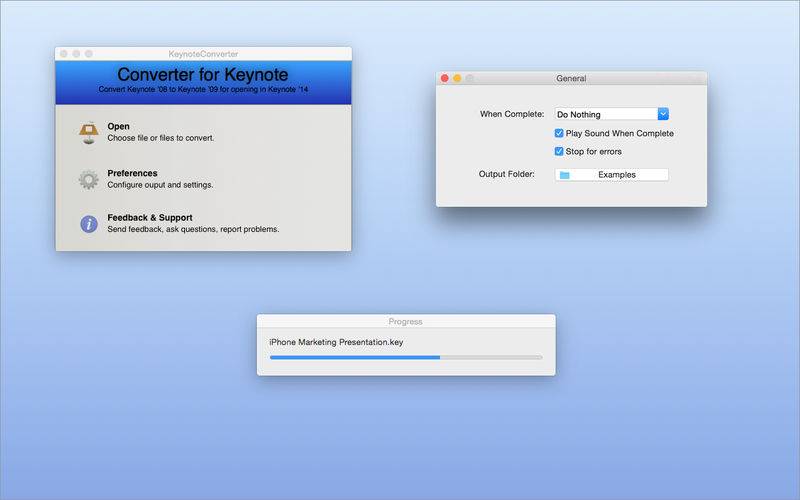Choose the Examples output folder selector
The height and width of the screenshot is (500, 800).
coord(612,174)
